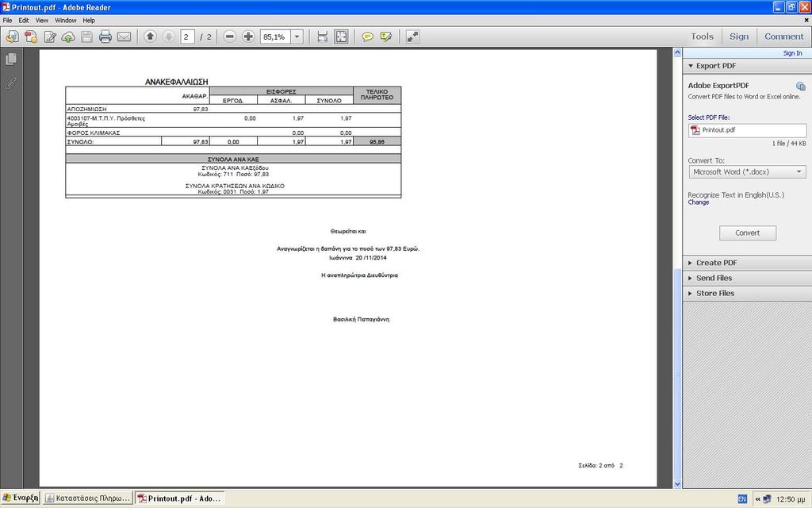Open the zoom percentage dropdown arrow

coord(297,37)
